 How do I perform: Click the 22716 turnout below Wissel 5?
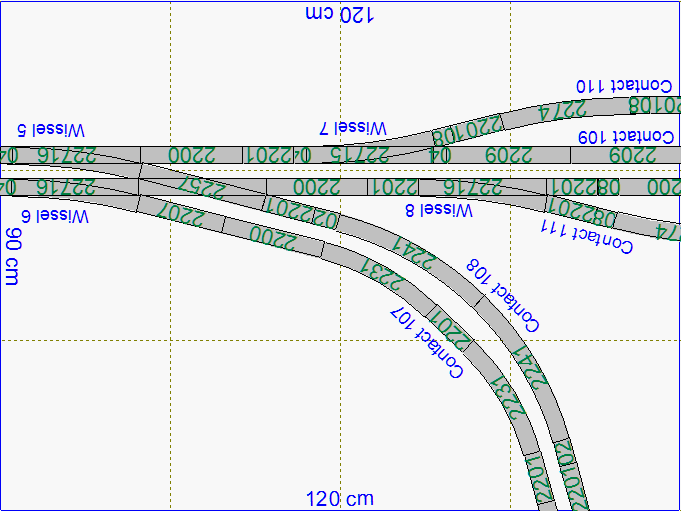pyautogui.click(x=70, y=155)
